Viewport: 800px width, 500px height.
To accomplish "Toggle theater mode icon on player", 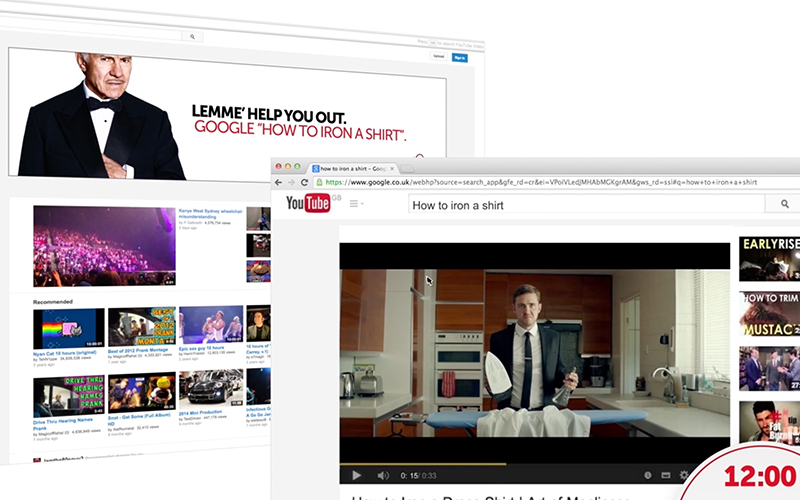I will 666,475.
